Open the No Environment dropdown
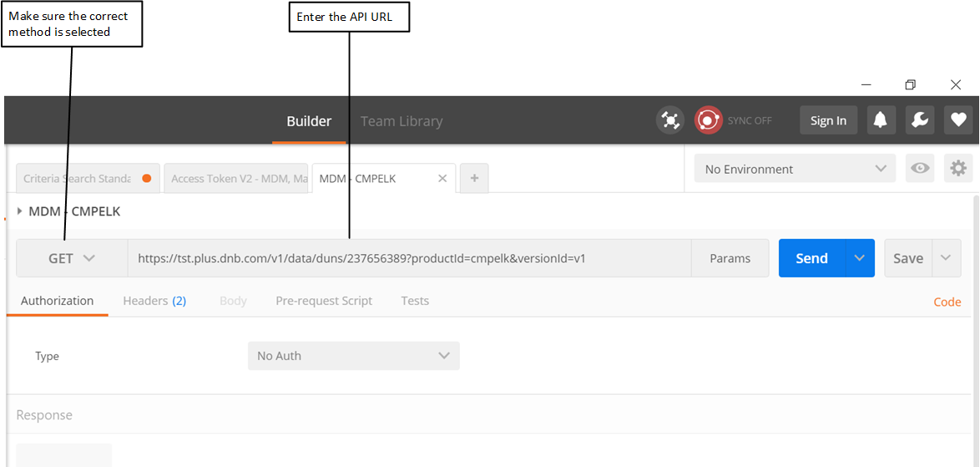 pyautogui.click(x=796, y=169)
